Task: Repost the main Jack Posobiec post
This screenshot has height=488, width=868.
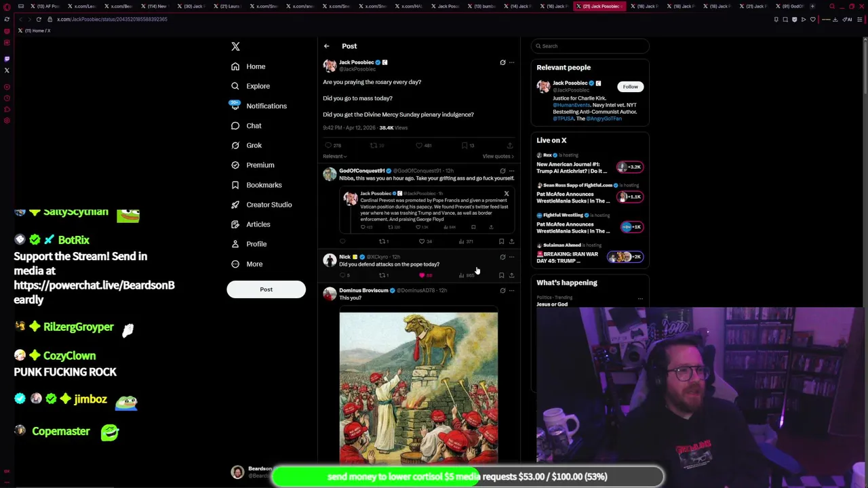Action: [x=377, y=145]
